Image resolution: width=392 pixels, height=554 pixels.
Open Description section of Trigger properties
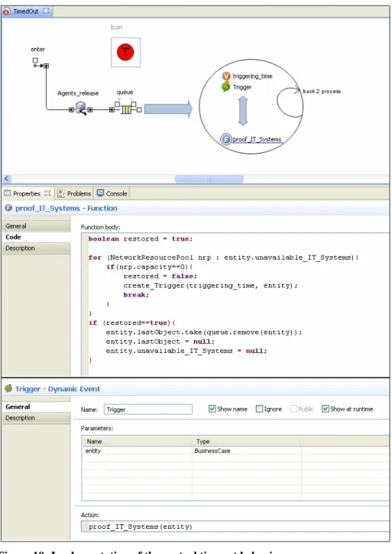coord(36,418)
